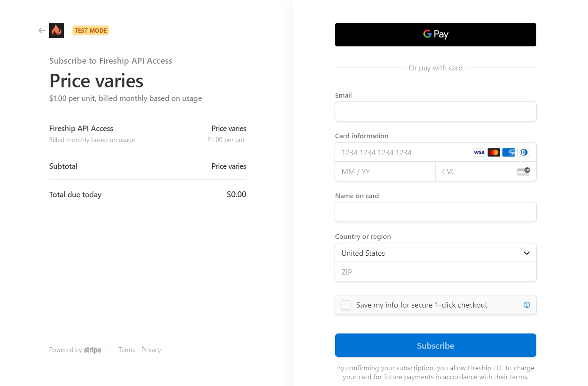Screen dimensions: 588x386
Task: Open the Privacy link
Action: 151,350
